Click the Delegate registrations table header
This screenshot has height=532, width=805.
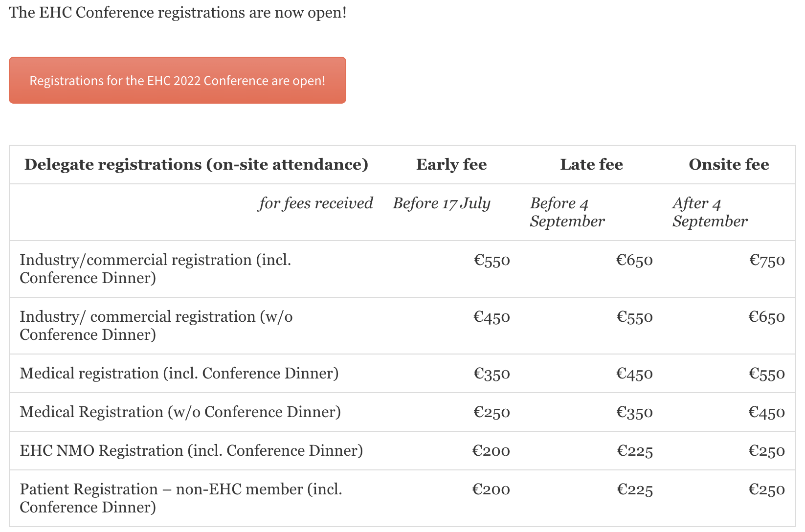tap(196, 164)
